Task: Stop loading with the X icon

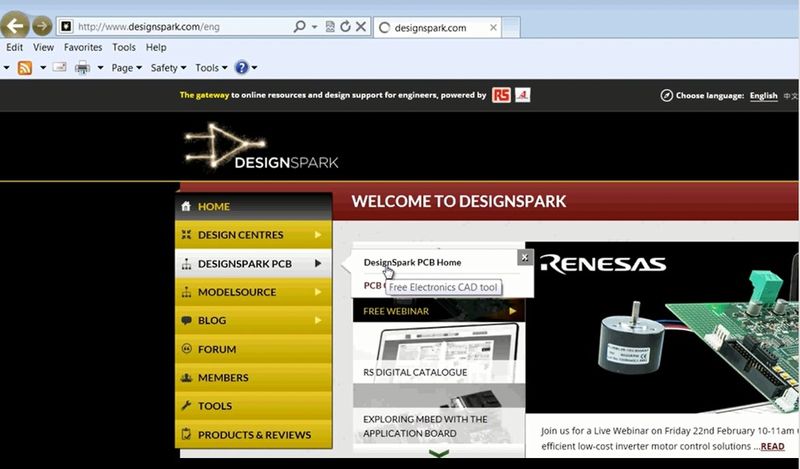Action: 361,27
